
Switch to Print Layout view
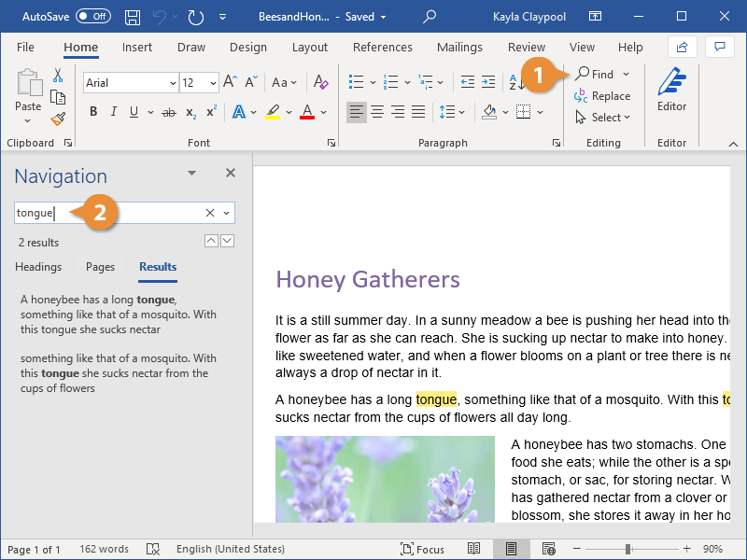(511, 549)
